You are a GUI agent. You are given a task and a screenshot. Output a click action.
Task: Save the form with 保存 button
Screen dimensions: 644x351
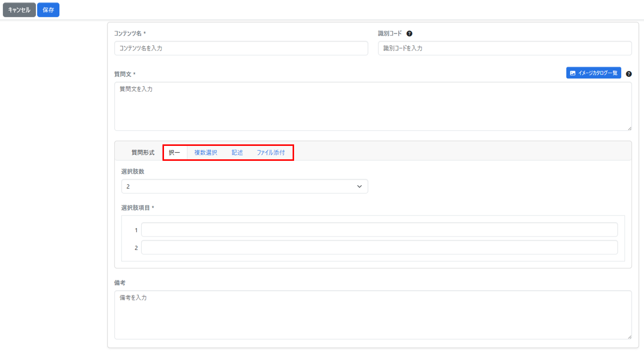tap(48, 10)
